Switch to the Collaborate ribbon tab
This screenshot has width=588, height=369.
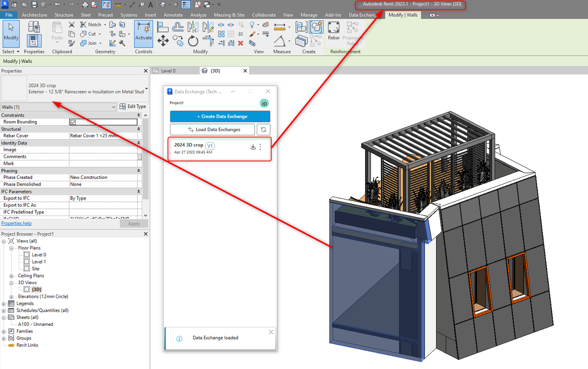tap(264, 15)
